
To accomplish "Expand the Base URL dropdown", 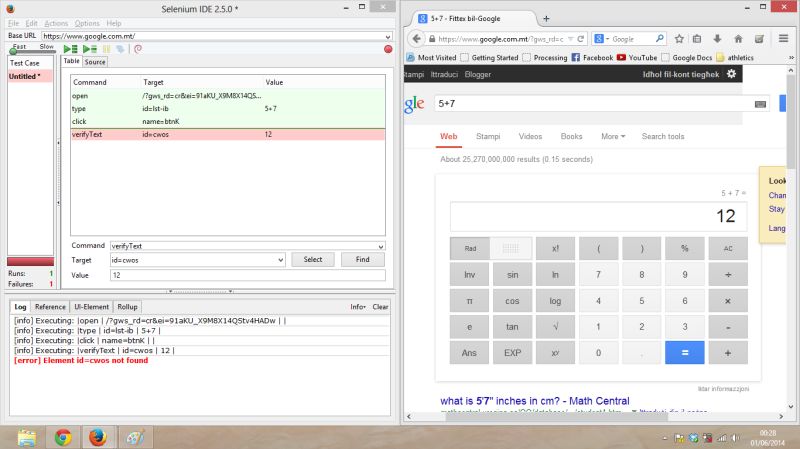I will point(388,36).
